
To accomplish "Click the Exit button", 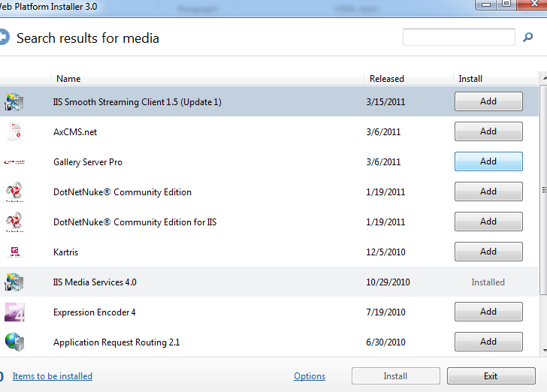I will click(x=491, y=376).
